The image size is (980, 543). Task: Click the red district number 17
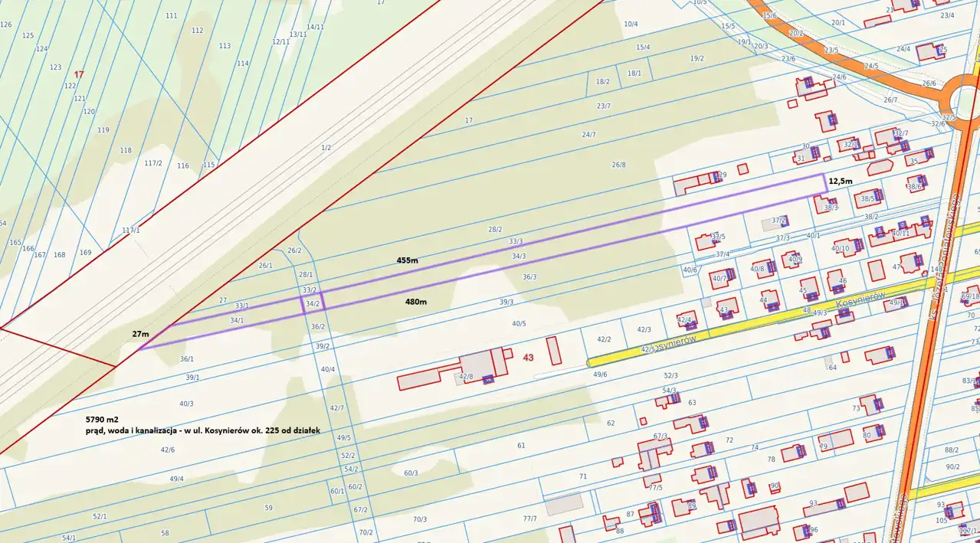pos(78,74)
